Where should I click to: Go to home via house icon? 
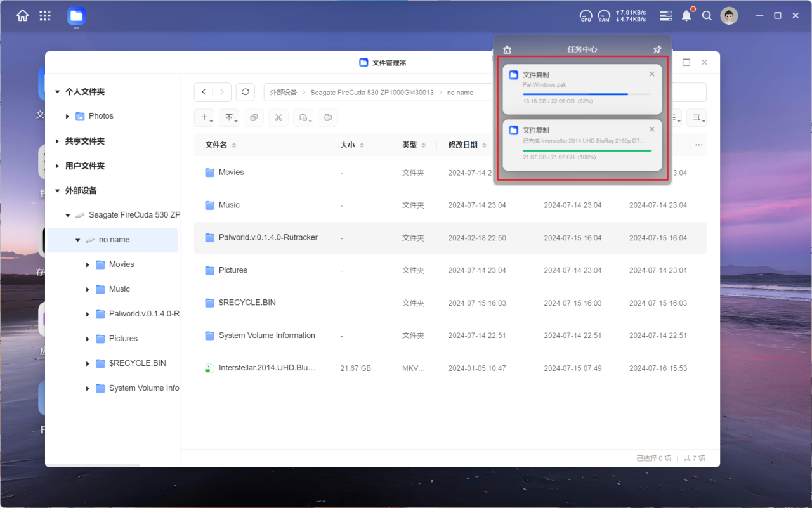pyautogui.click(x=23, y=16)
